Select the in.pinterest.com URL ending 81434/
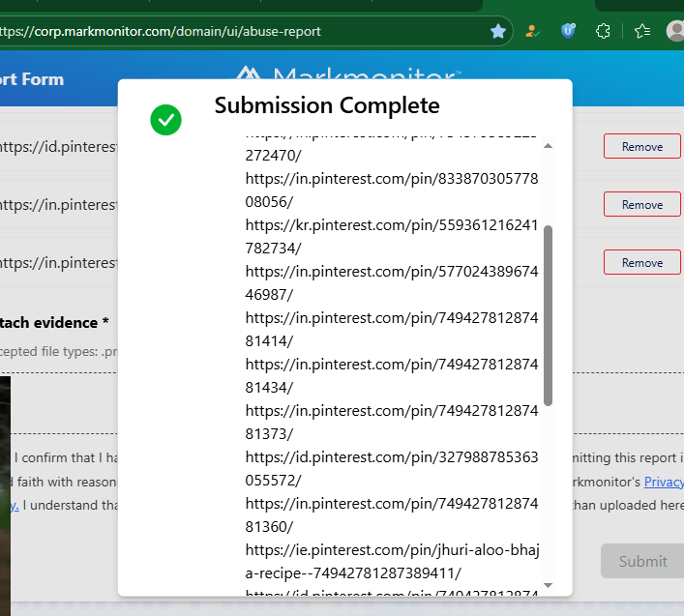The height and width of the screenshot is (616, 684). click(x=391, y=376)
